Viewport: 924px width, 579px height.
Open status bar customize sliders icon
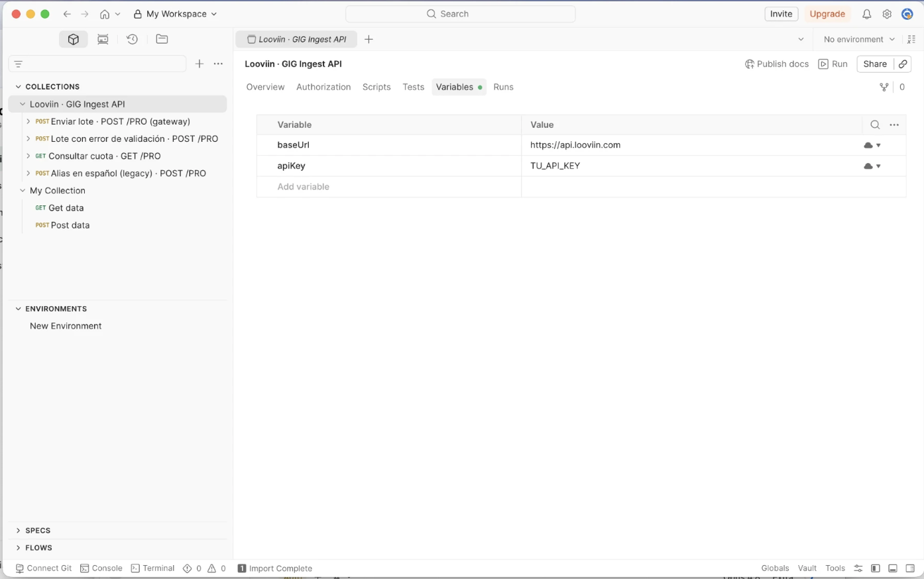tap(858, 568)
